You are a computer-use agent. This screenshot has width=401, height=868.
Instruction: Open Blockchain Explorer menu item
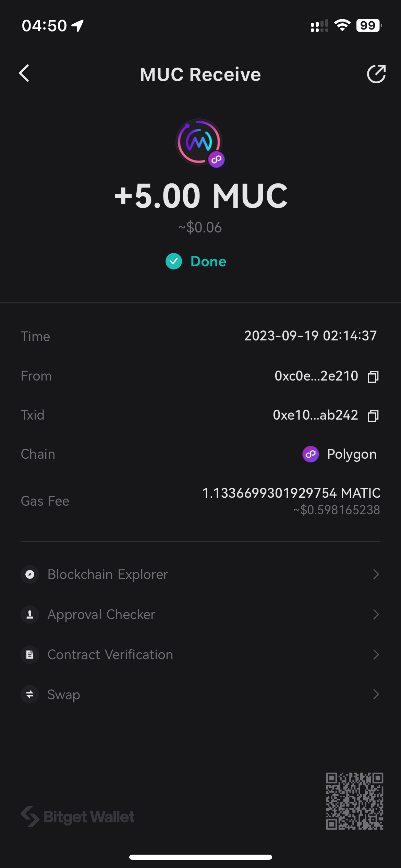[108, 574]
